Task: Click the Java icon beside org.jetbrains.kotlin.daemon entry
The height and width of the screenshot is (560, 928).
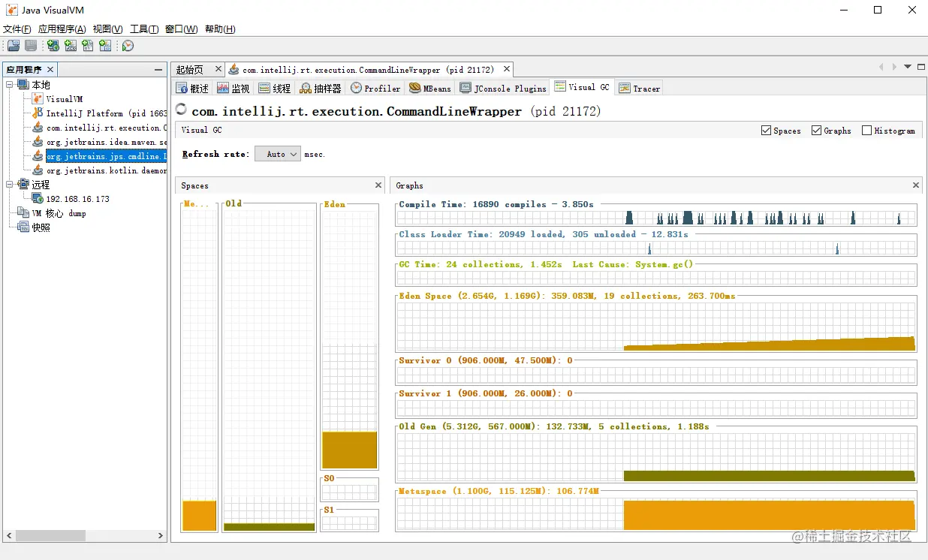Action: (x=38, y=170)
